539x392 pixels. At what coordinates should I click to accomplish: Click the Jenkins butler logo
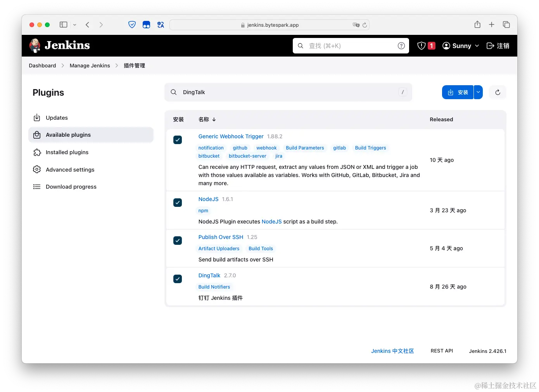(x=35, y=45)
